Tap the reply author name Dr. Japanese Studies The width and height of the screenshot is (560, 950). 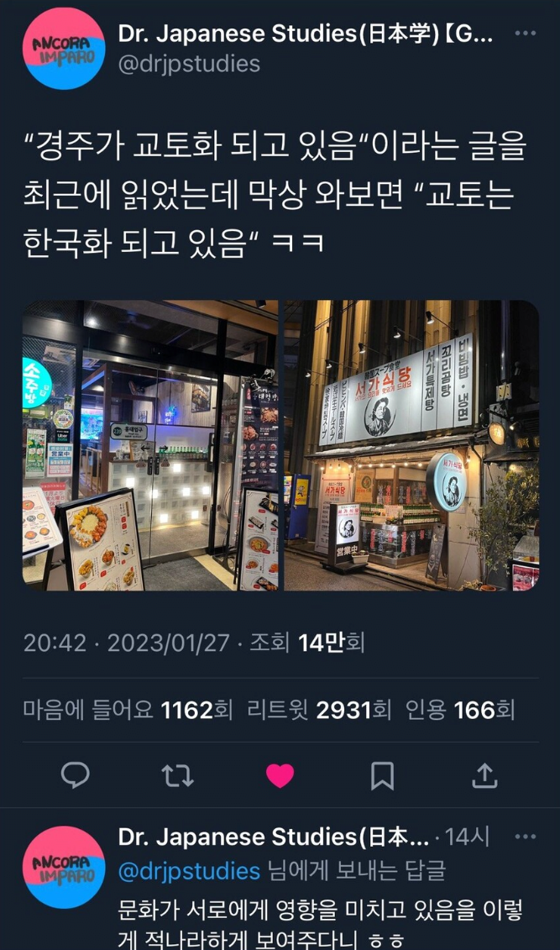click(274, 837)
